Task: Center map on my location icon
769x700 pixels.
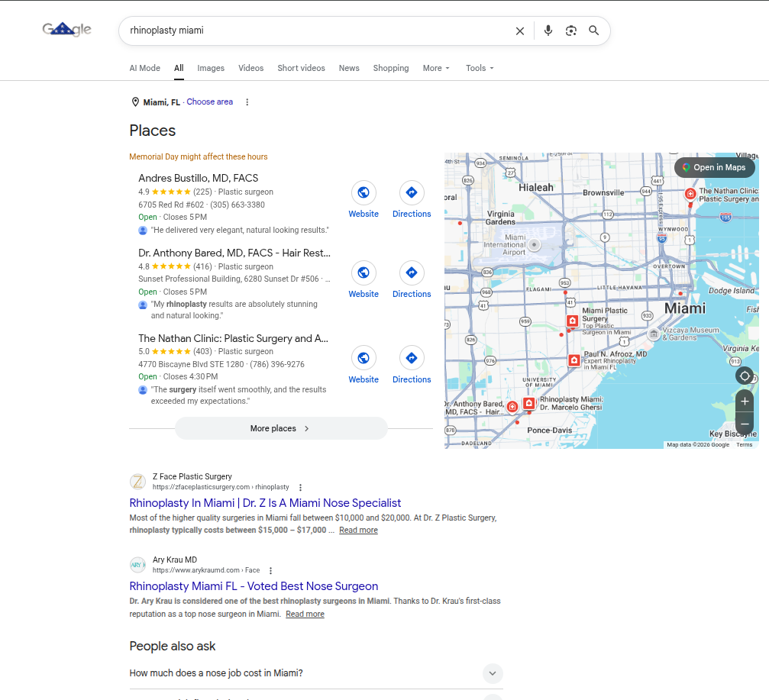Action: (745, 376)
